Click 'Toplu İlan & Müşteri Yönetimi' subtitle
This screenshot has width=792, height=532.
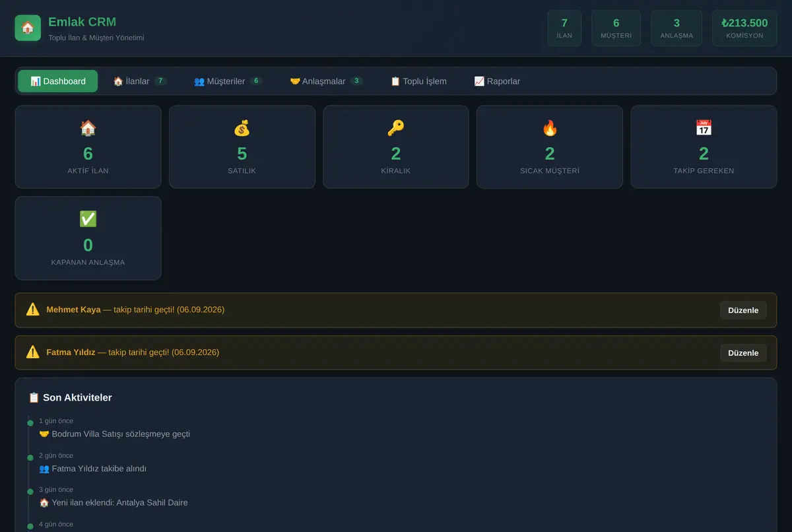pyautogui.click(x=96, y=38)
